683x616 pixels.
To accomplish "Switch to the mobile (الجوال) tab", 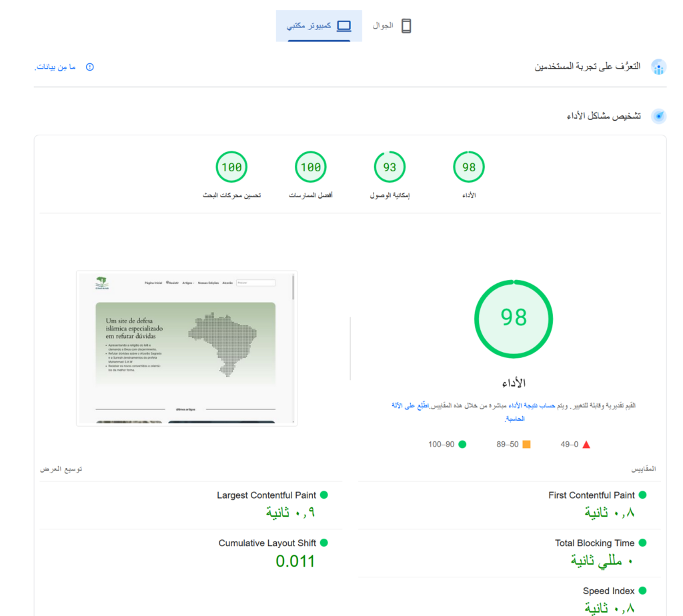I will tap(392, 26).
